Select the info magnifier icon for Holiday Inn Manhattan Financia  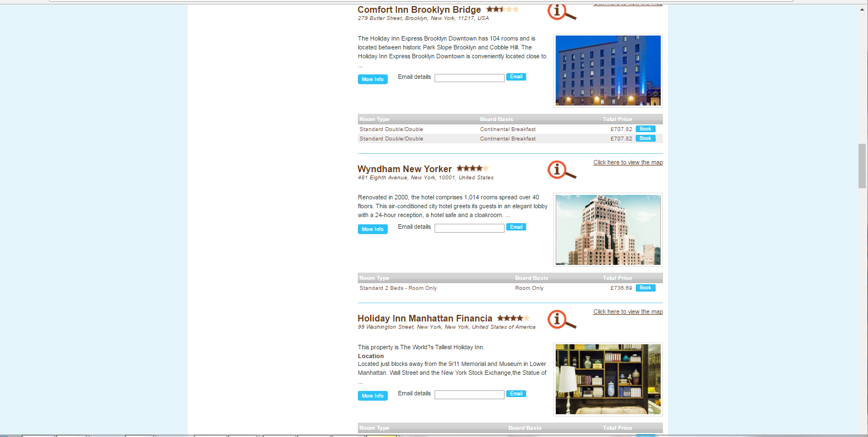point(562,320)
